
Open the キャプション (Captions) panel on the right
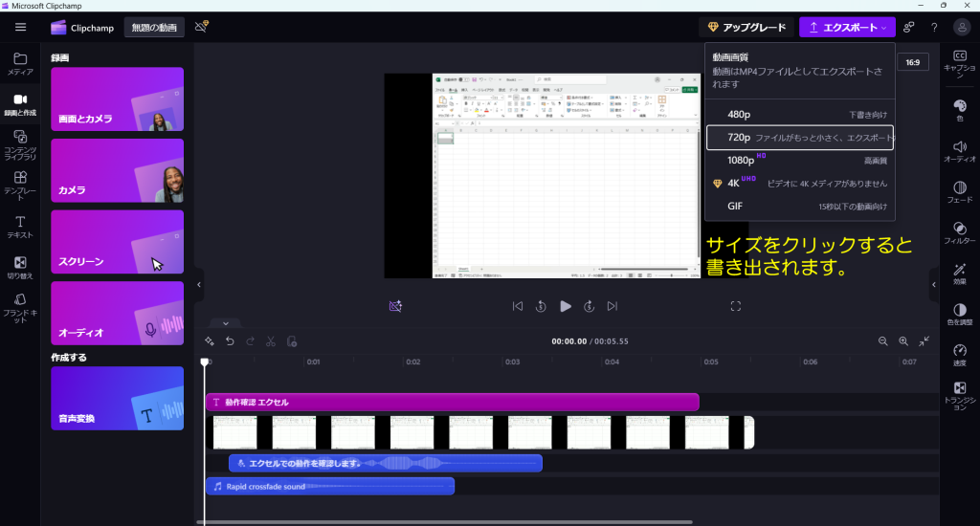coord(959,60)
